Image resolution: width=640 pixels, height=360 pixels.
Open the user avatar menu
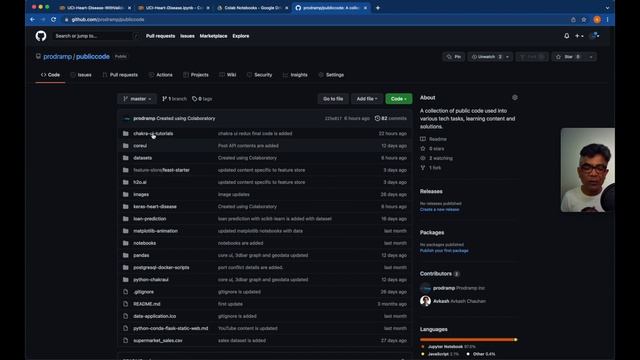[x=595, y=36]
